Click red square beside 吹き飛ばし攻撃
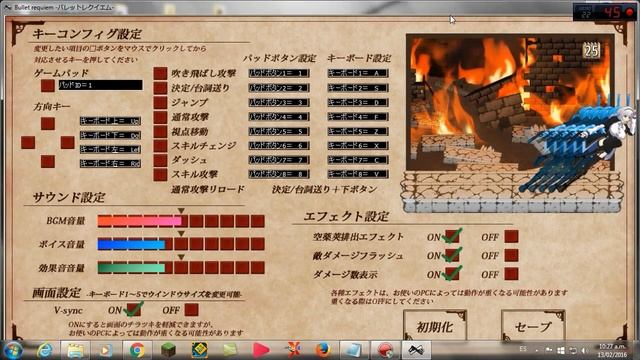 pos(160,73)
